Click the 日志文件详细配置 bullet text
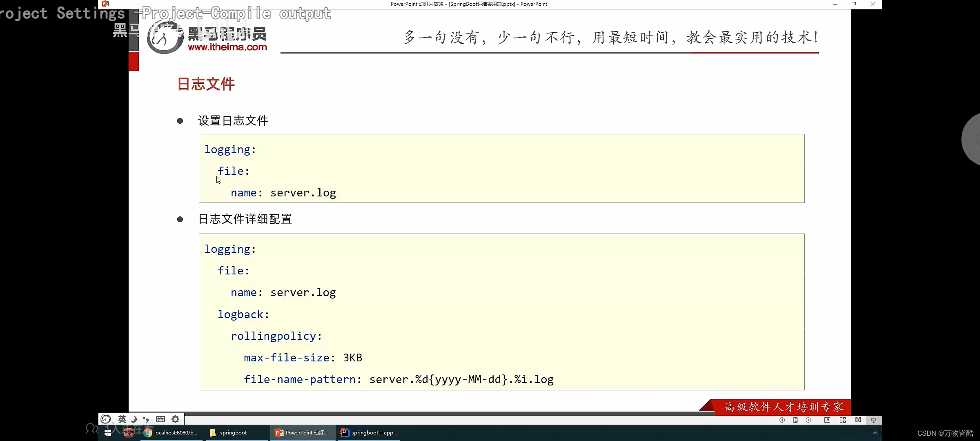Screen dimensions: 980x441 [x=245, y=219]
